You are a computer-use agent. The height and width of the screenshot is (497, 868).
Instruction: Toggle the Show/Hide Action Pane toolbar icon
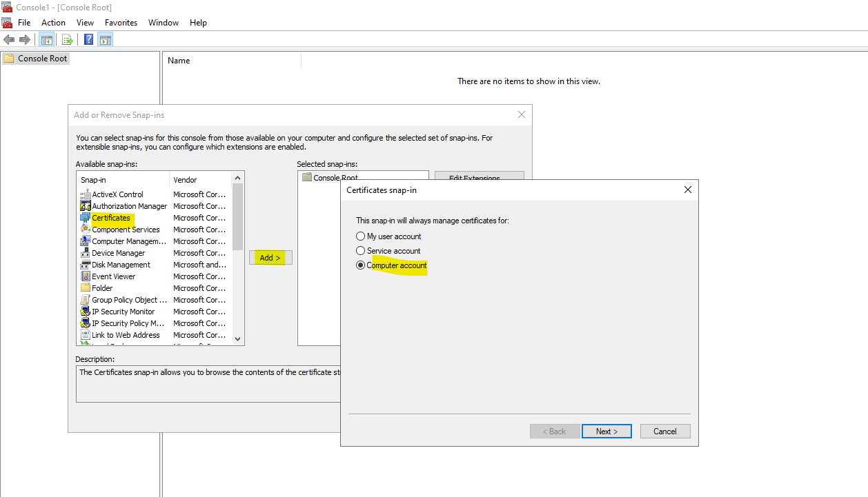coord(106,40)
